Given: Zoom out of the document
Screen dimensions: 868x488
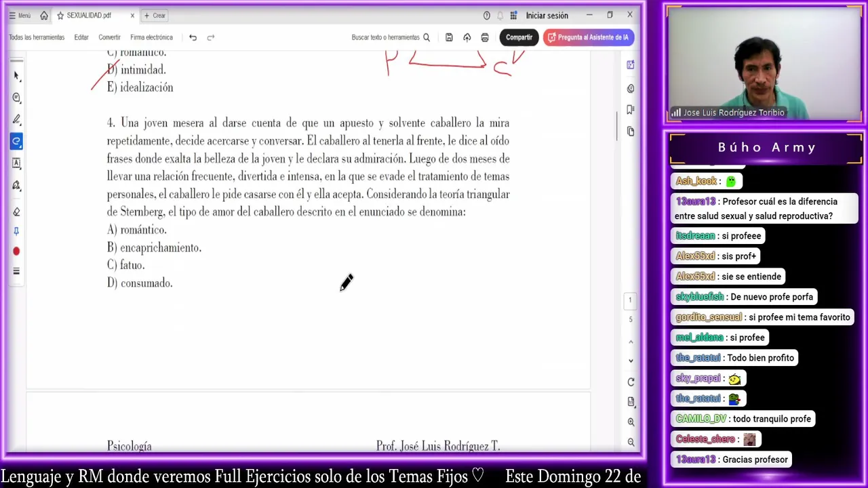Looking at the screenshot, I should tap(631, 442).
